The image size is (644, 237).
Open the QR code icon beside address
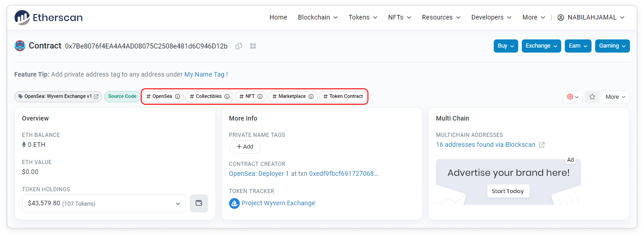253,46
